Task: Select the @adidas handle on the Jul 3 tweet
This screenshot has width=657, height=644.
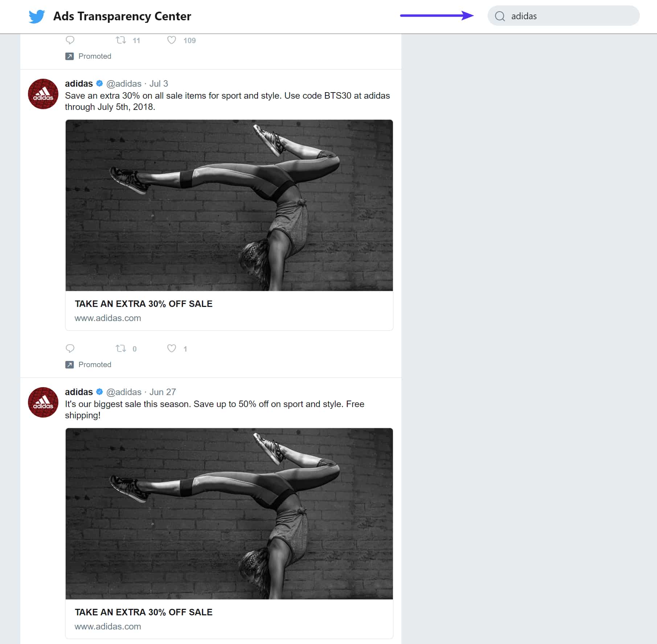Action: 124,83
